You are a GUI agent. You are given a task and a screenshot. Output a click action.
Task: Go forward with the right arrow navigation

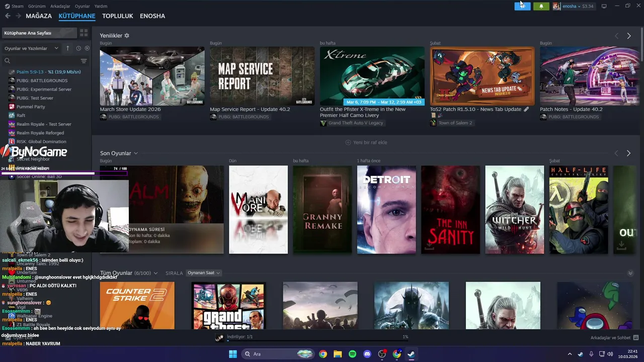click(18, 16)
